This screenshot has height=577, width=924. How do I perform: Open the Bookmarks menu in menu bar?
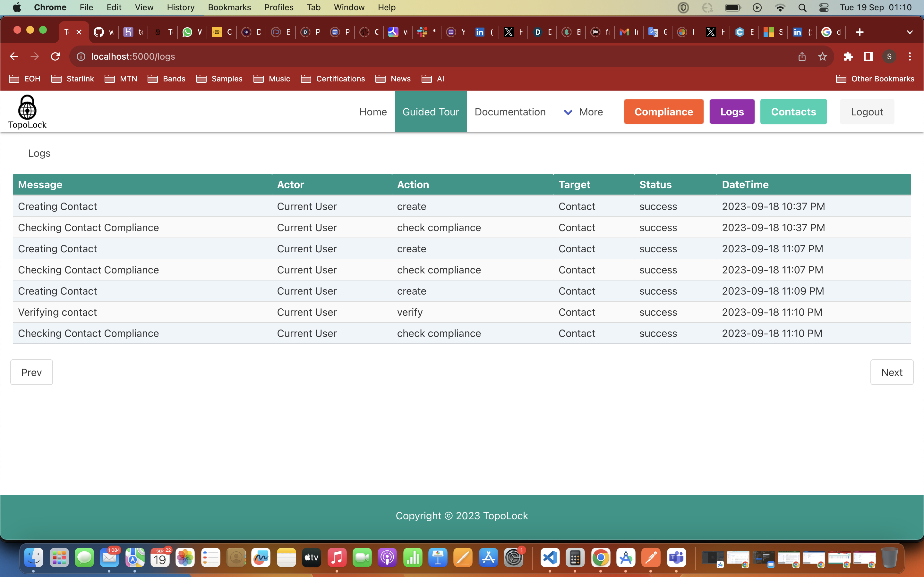[229, 7]
